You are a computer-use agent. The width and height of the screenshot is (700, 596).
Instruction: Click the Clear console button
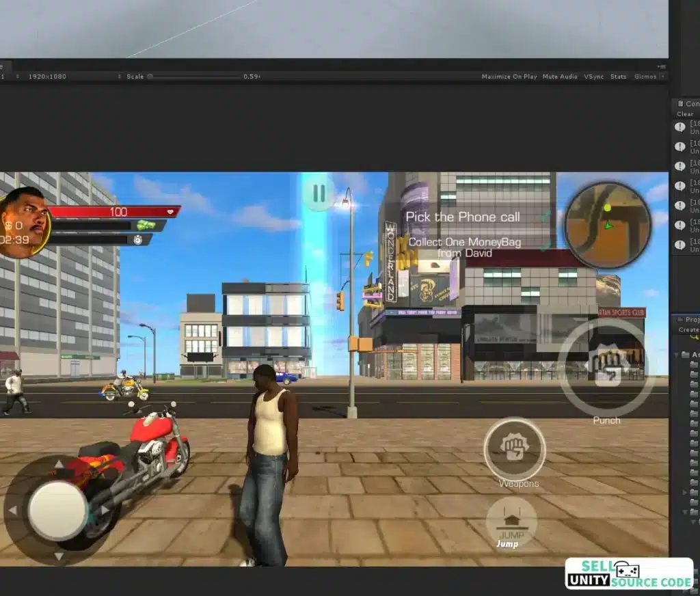point(685,114)
